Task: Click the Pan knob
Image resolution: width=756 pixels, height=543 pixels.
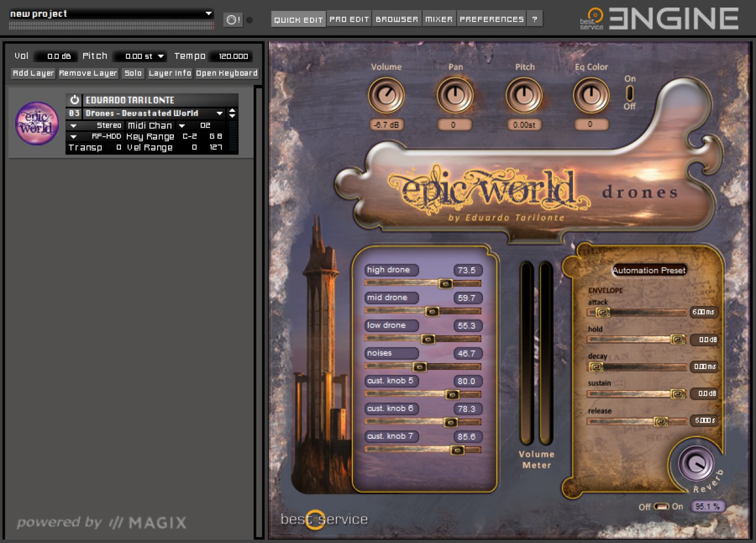Action: [x=455, y=96]
